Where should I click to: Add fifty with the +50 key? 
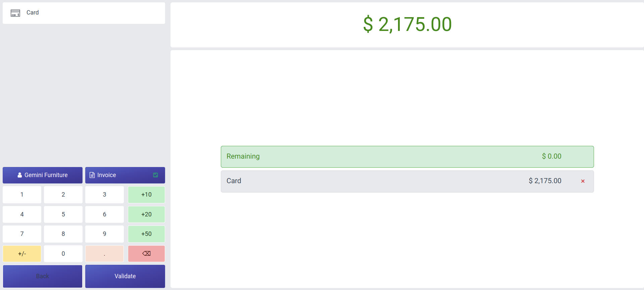(146, 234)
